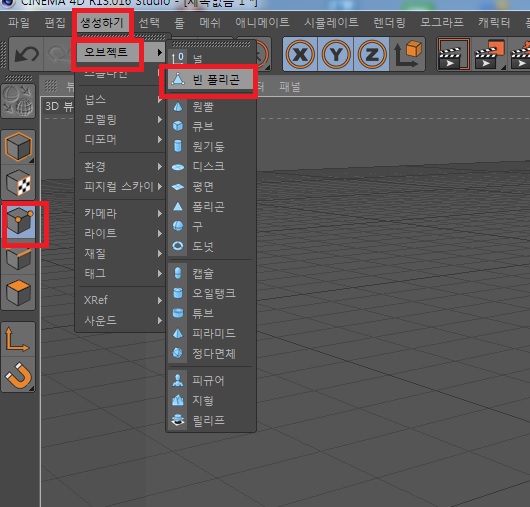Create a 폴리곤 primitive object
This screenshot has width=530, height=507.
click(x=211, y=206)
